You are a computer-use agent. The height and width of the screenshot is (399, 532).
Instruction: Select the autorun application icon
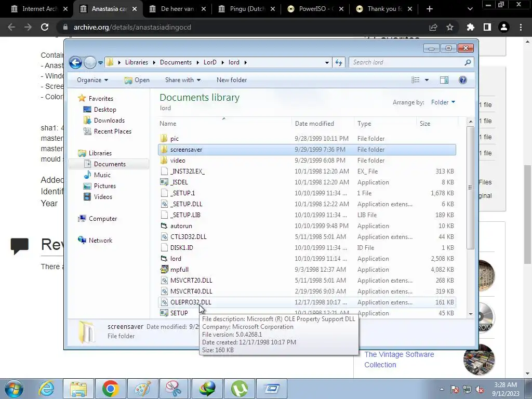pos(164,226)
